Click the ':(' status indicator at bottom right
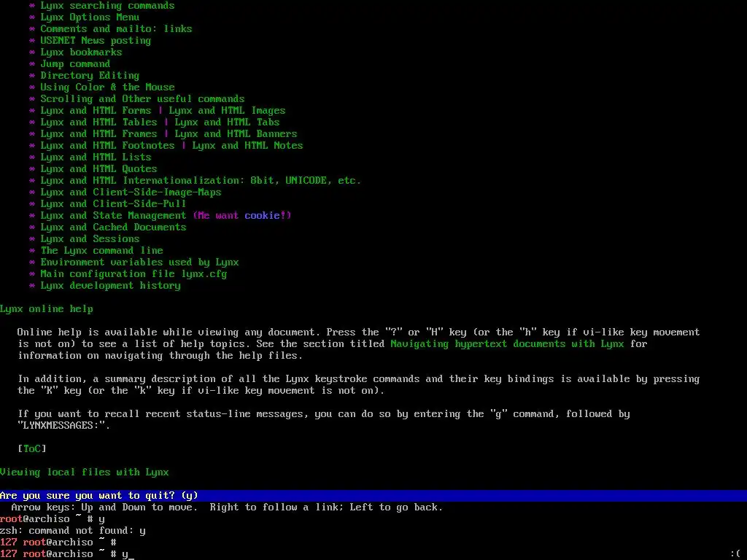Viewport: 747px width, 560px height. [735, 554]
